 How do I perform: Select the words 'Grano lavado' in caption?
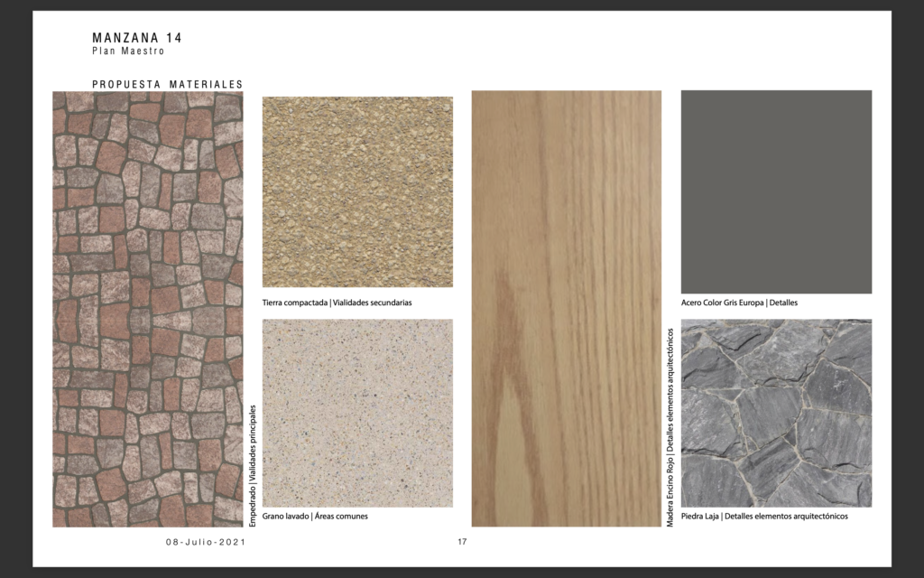286,516
